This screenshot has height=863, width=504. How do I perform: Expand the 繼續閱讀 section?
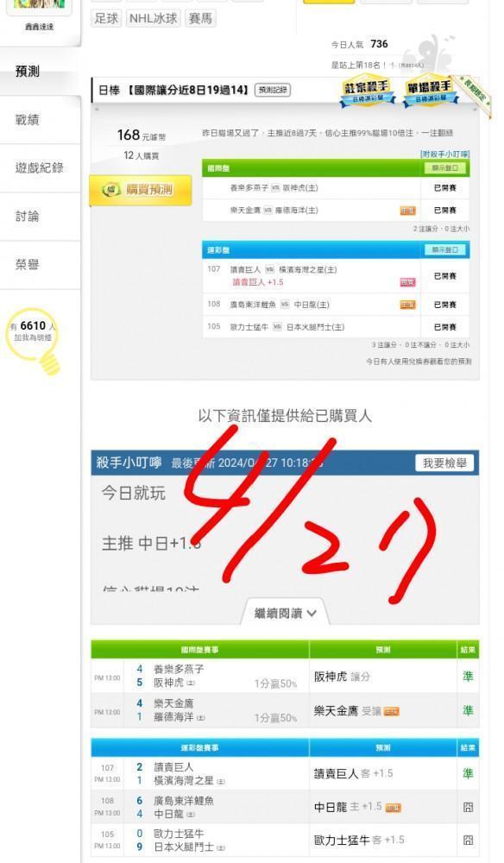[x=285, y=613]
